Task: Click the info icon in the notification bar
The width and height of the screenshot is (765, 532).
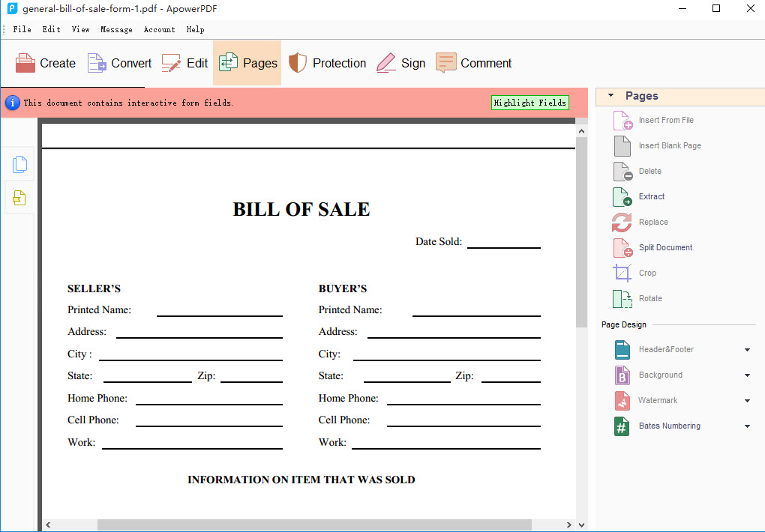Action: click(x=13, y=103)
